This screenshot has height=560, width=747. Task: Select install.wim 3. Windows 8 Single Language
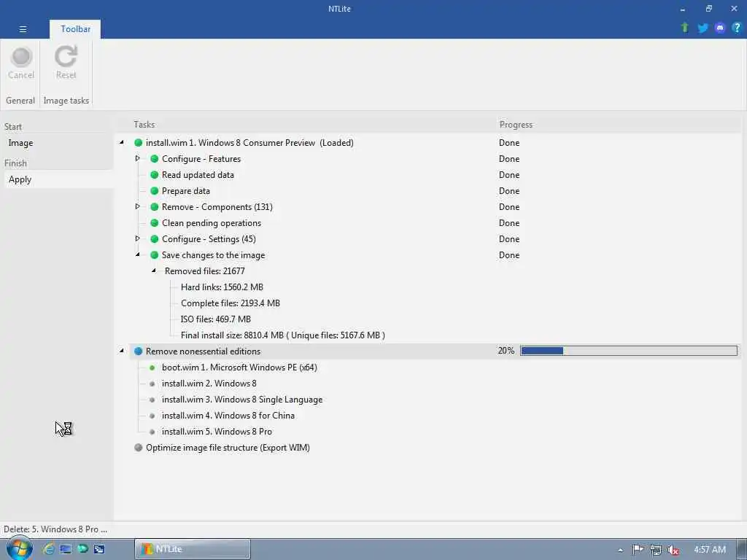tap(242, 400)
